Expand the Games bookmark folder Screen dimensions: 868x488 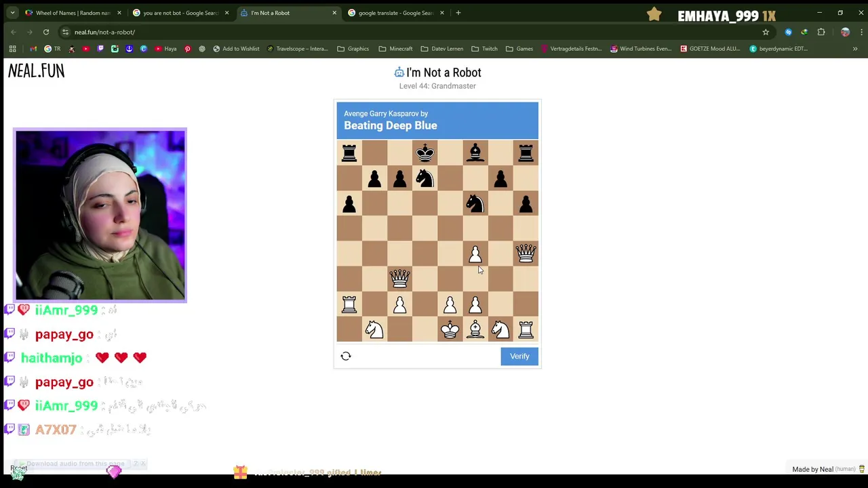pos(519,49)
